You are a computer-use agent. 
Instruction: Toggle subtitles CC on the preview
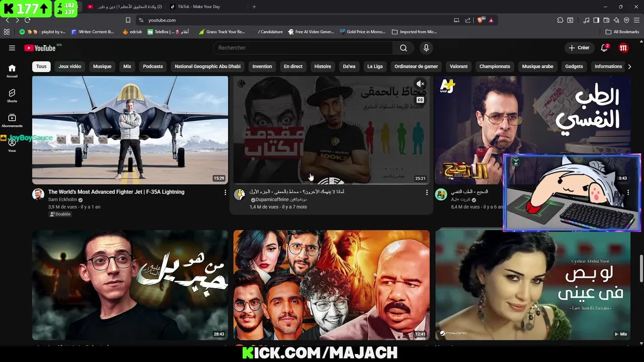(x=420, y=100)
